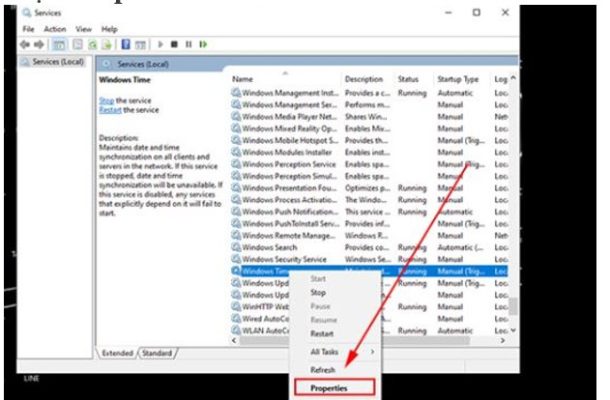Viewport: 610px width, 400px height.
Task: Select Properties in the context menu
Action: tap(335, 388)
